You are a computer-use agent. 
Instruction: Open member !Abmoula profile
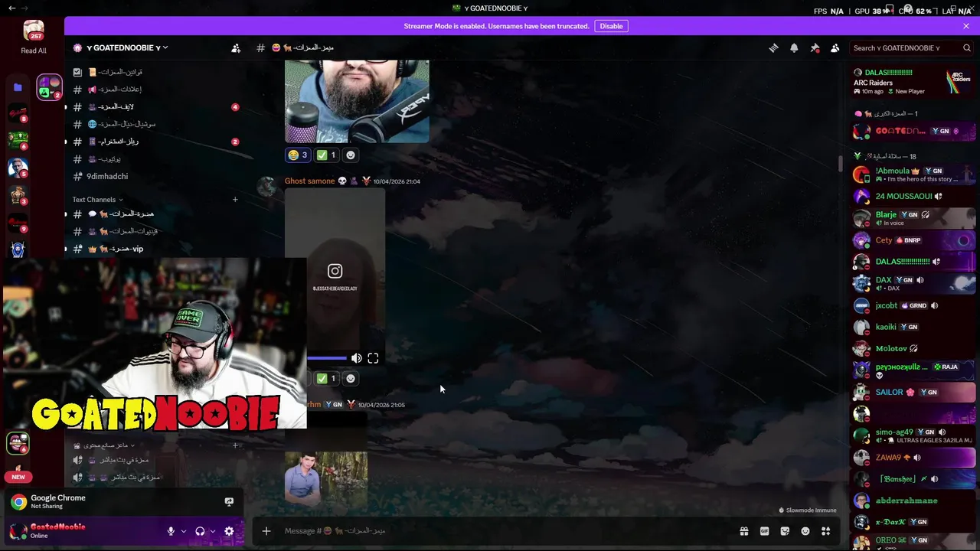tap(913, 174)
